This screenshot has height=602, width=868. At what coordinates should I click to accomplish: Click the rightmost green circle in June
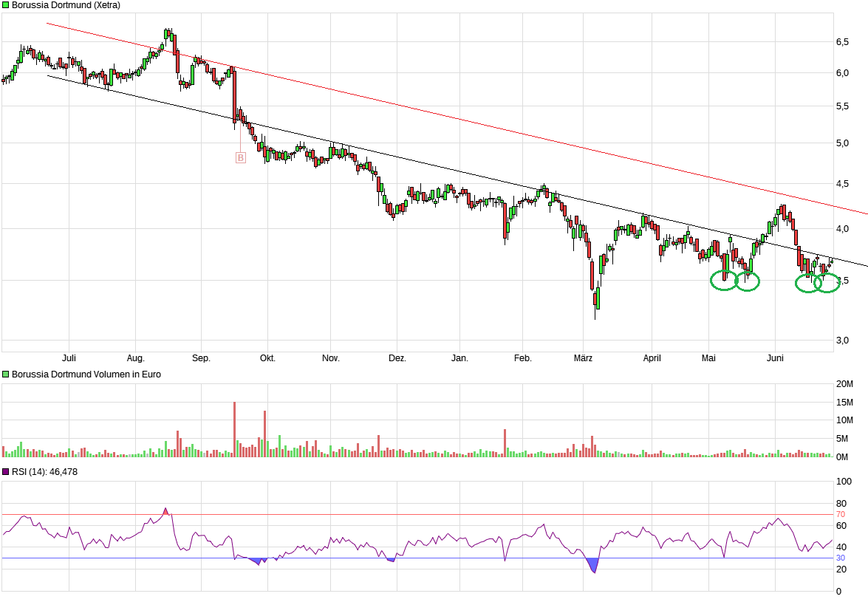click(x=827, y=283)
